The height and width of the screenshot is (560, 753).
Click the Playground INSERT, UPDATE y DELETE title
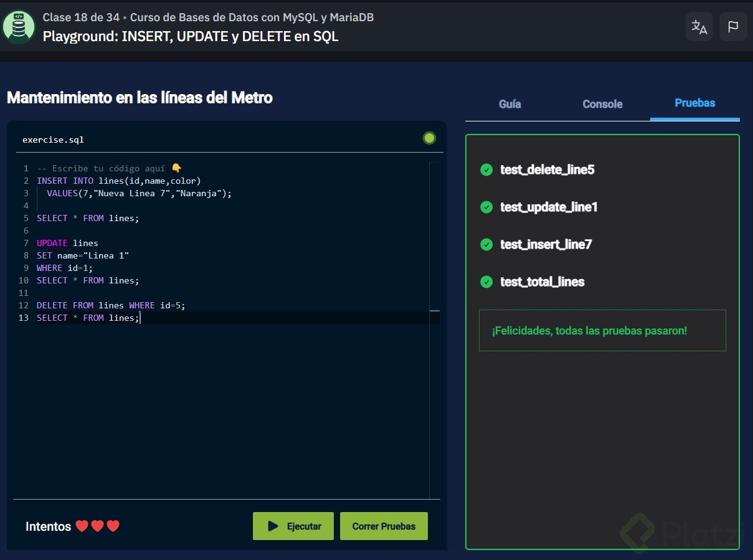tap(191, 36)
